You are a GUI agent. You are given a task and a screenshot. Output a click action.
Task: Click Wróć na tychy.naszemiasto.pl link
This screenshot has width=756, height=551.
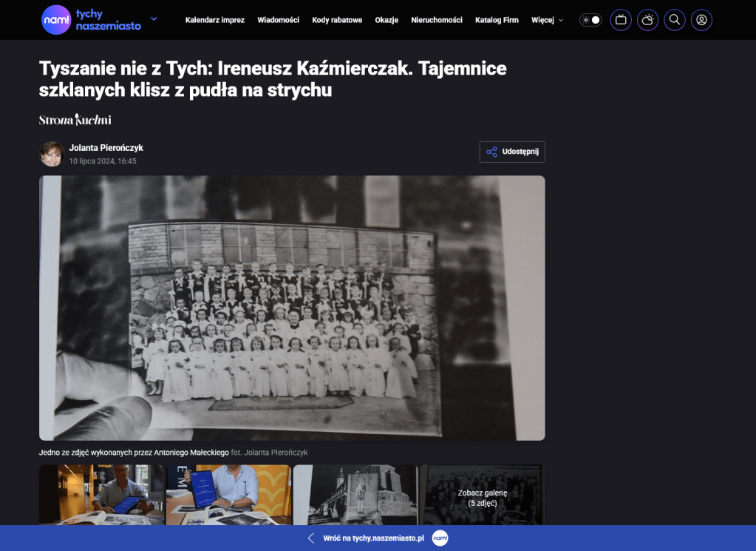pyautogui.click(x=372, y=538)
